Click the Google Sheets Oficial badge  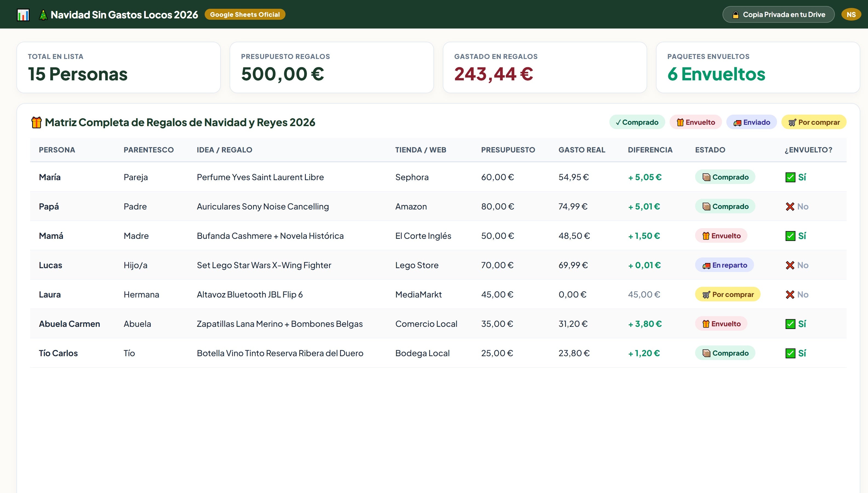pos(245,14)
